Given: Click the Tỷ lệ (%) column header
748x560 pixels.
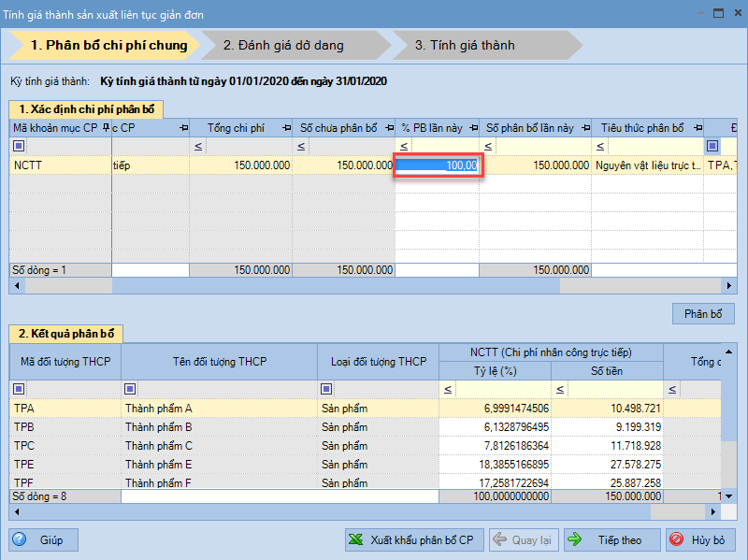Looking at the screenshot, I should [496, 371].
